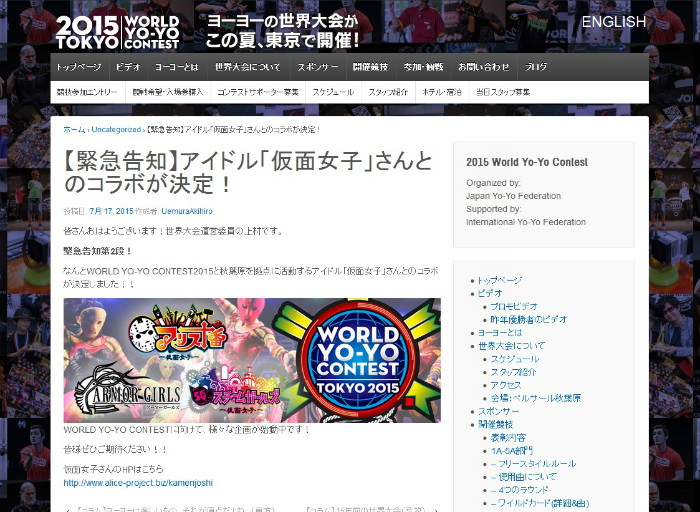The height and width of the screenshot is (512, 700).
Task: Open – ワイルドカード(詳細&曲) in the sidebar
Action: [x=540, y=503]
